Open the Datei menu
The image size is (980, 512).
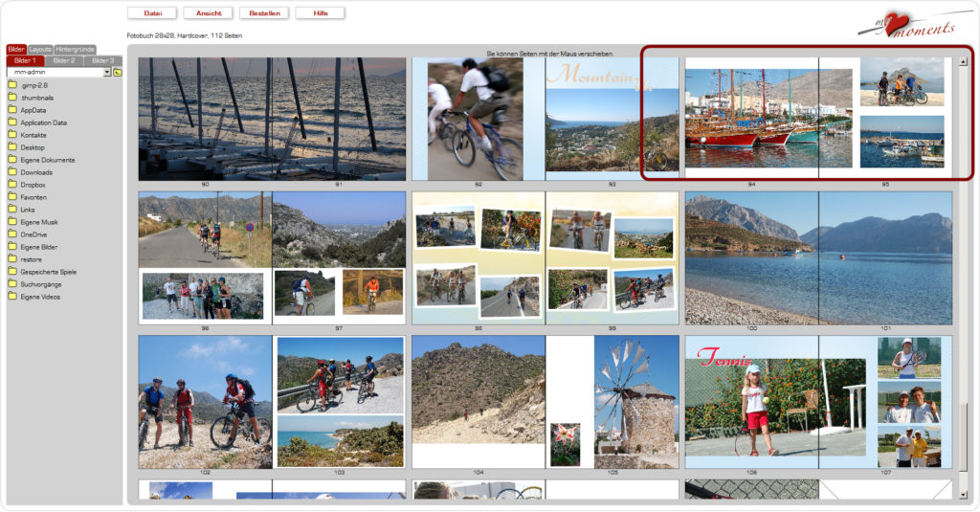152,13
